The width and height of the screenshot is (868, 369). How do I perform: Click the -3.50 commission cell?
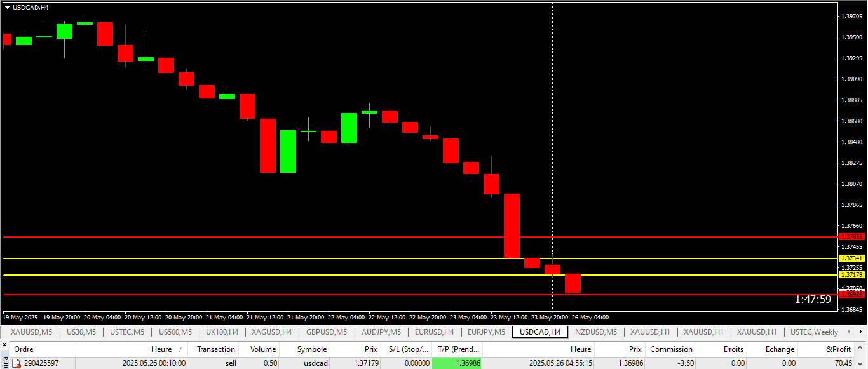point(685,363)
